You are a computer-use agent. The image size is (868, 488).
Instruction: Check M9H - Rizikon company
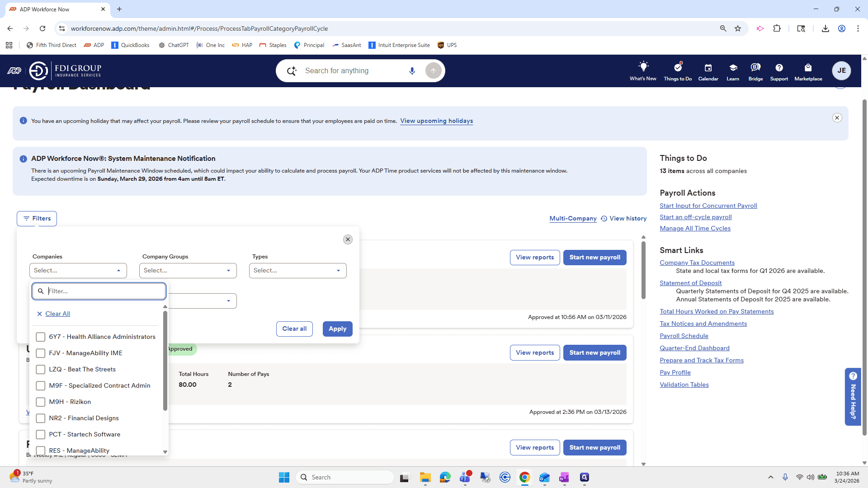tap(41, 402)
